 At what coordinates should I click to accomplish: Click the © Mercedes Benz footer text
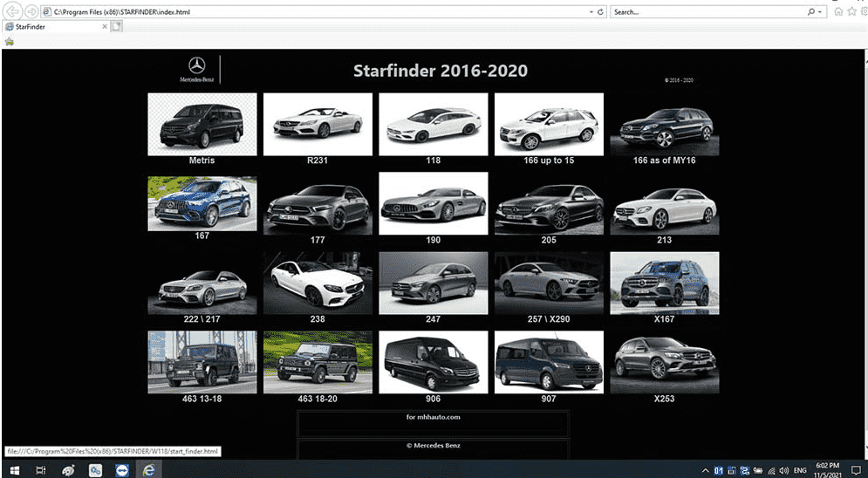434,446
